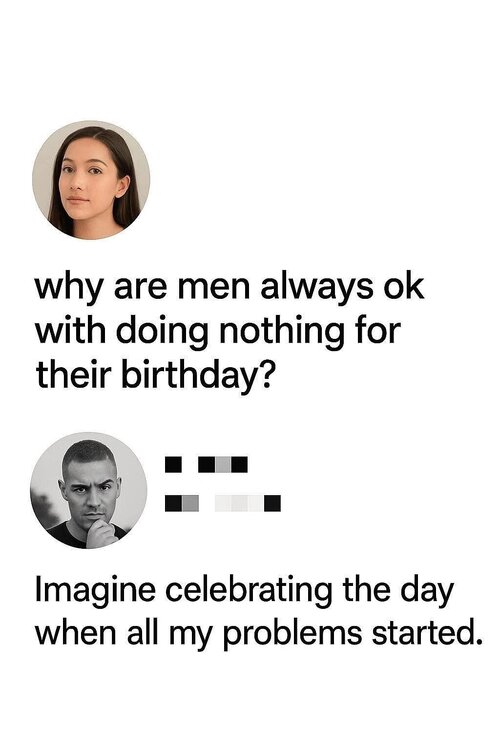Screen dimensions: 500x750
Task: Click the line "with doing nothing for"
Action: click(x=218, y=332)
